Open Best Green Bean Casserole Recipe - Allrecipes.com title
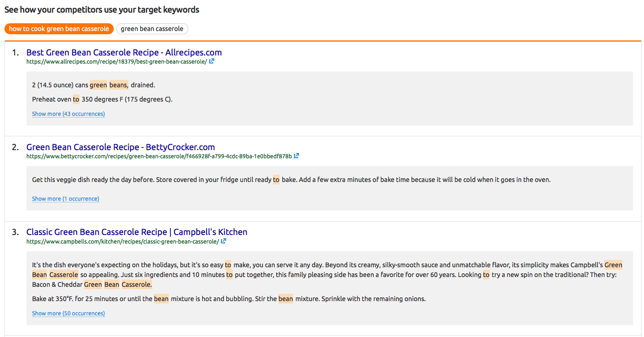The width and height of the screenshot is (644, 337). [x=124, y=53]
